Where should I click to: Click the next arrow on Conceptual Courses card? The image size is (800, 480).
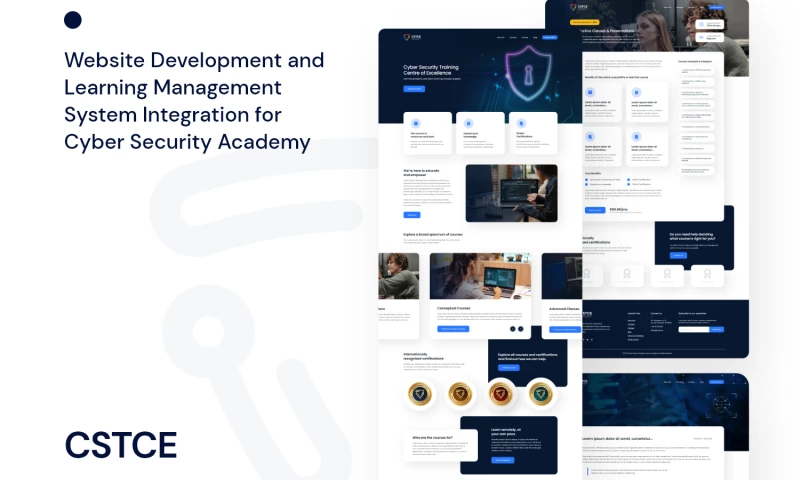point(520,329)
